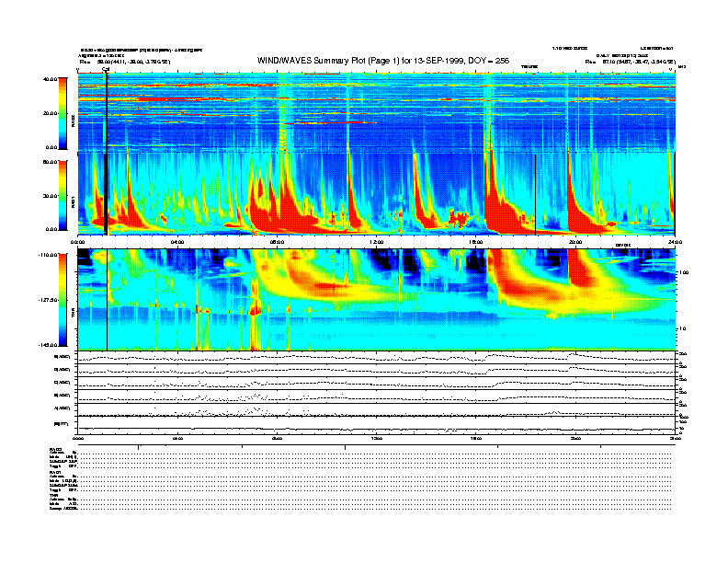Click the RAD2 panel color scale bar

click(63, 113)
